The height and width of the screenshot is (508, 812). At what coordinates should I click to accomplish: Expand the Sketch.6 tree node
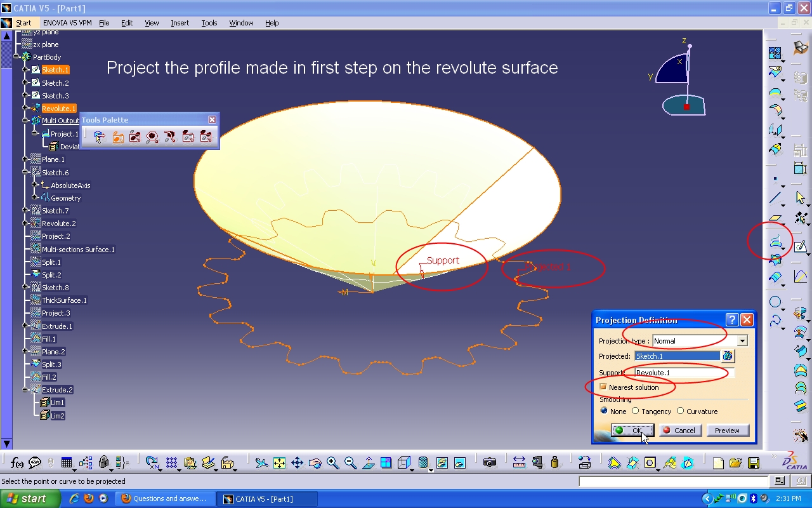26,172
